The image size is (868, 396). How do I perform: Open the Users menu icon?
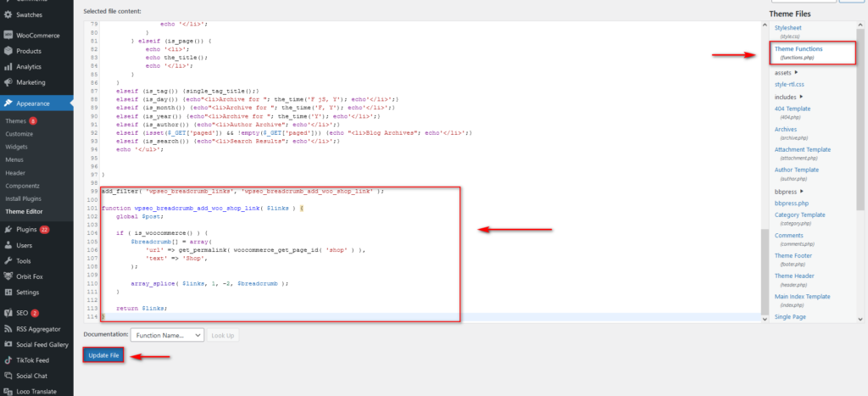coord(8,245)
